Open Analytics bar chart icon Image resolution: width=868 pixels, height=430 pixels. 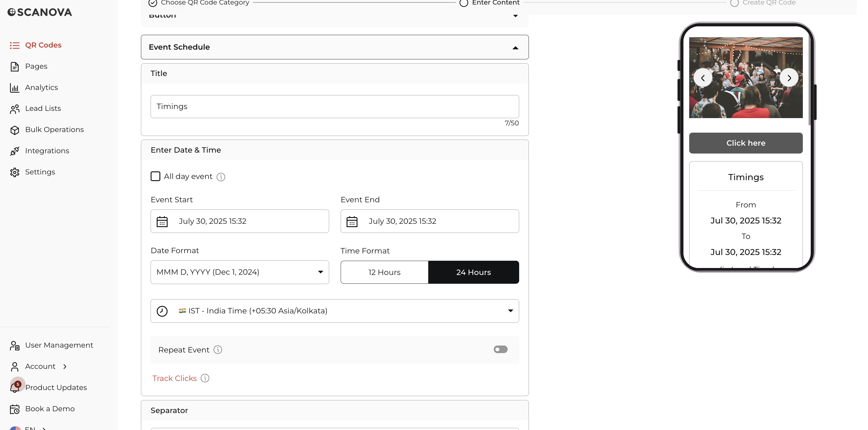click(15, 88)
